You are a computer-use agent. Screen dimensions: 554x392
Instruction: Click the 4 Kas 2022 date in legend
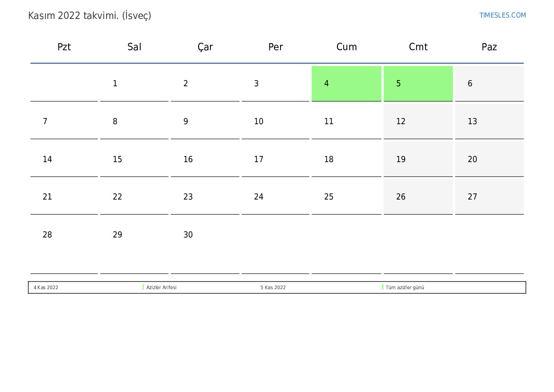click(46, 287)
